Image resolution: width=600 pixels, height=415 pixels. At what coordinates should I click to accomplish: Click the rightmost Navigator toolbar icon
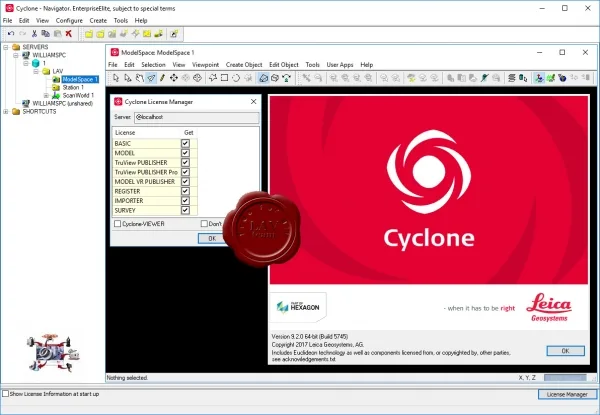click(174, 34)
